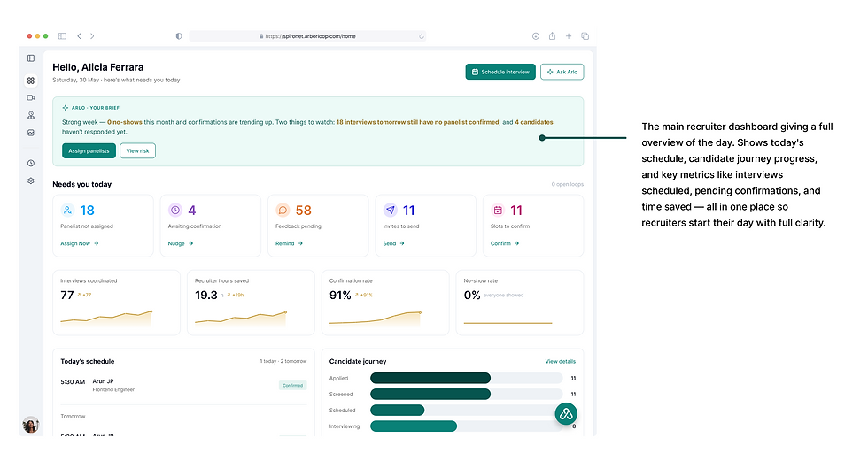Click the Send link under invites
The image size is (868, 453).
pyautogui.click(x=393, y=243)
